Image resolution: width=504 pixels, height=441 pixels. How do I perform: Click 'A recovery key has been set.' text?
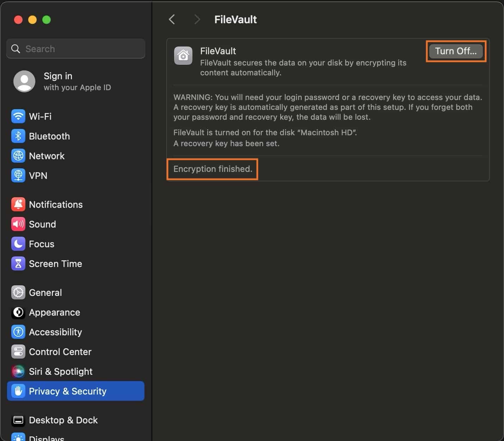click(x=226, y=143)
